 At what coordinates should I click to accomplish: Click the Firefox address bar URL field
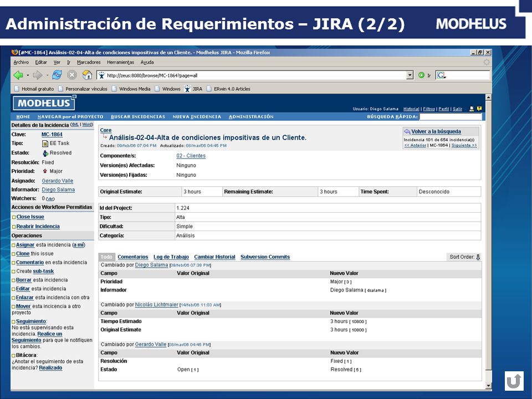pyautogui.click(x=252, y=75)
